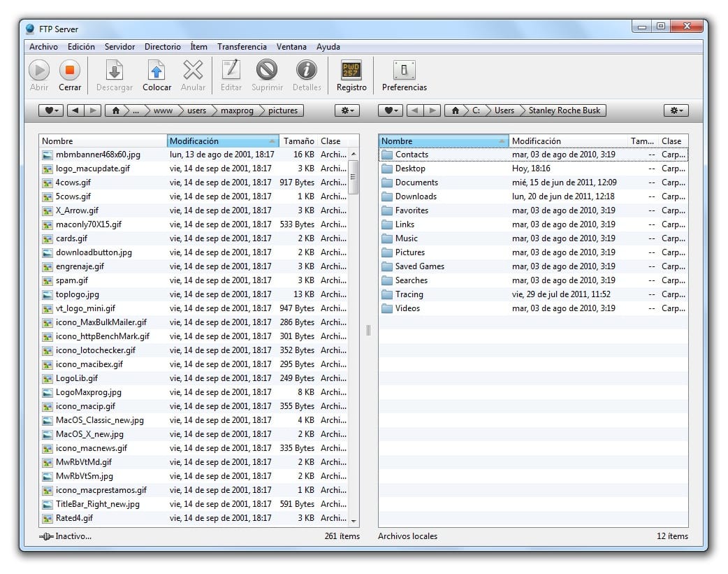Open local pane gear actions dropdown

[676, 110]
